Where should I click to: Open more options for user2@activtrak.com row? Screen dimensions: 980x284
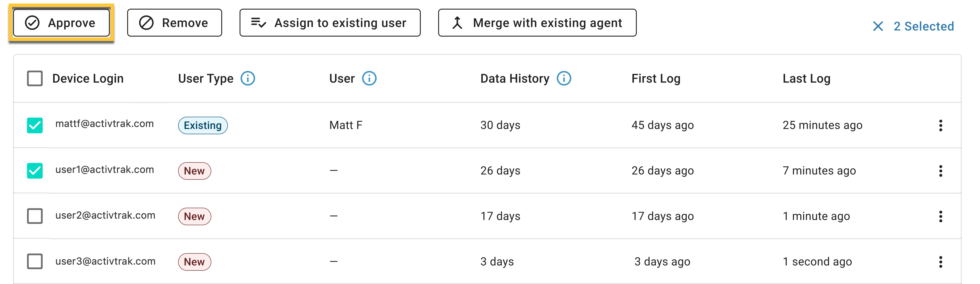940,216
